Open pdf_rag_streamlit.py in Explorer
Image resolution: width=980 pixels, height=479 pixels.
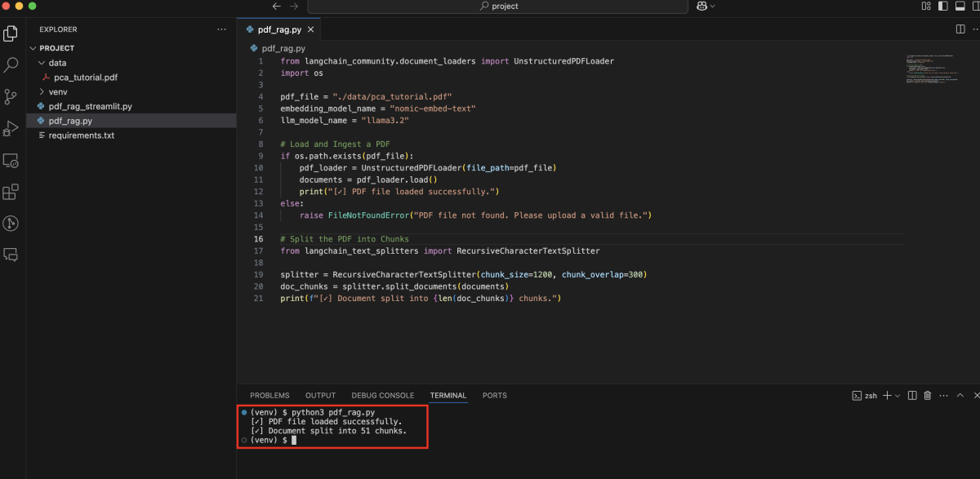(90, 106)
